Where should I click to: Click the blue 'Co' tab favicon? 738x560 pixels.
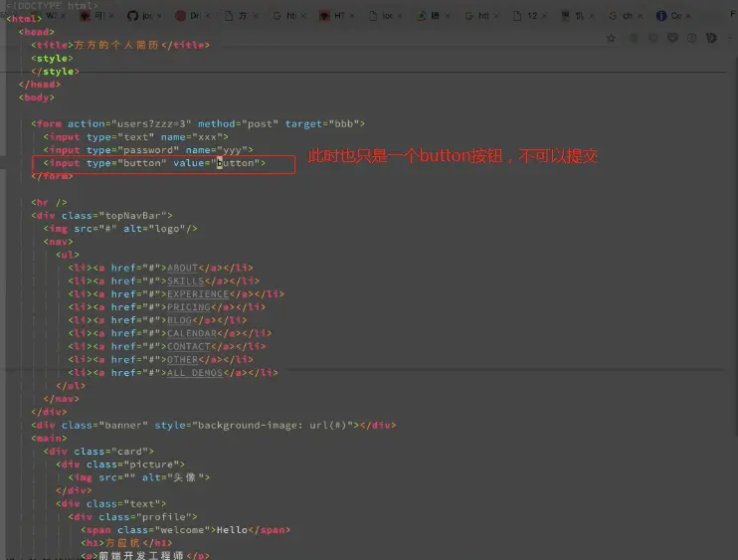661,16
